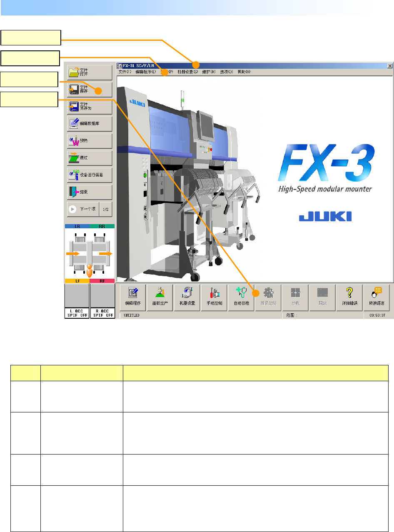The height and width of the screenshot is (532, 394).
Task: Click the greyed 示教 (teaching) icon
Action: click(295, 297)
